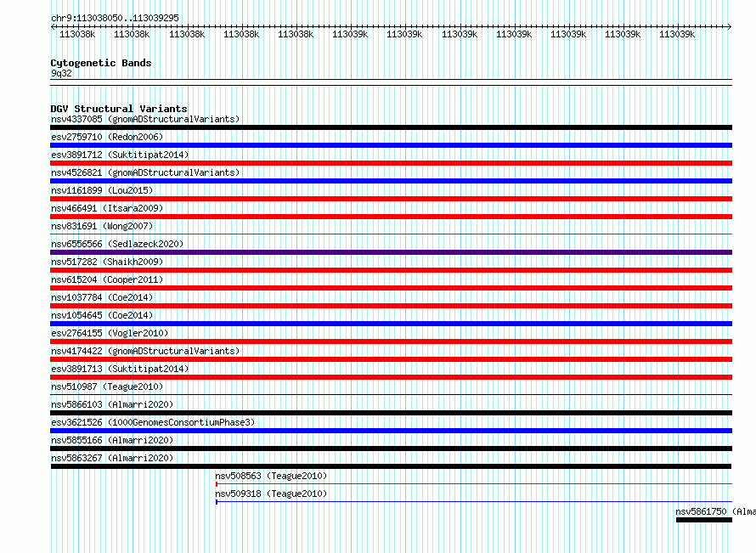Select the nsv4526821 gnomADStructuralVariants label
This screenshot has height=553, width=756.
pos(145,172)
